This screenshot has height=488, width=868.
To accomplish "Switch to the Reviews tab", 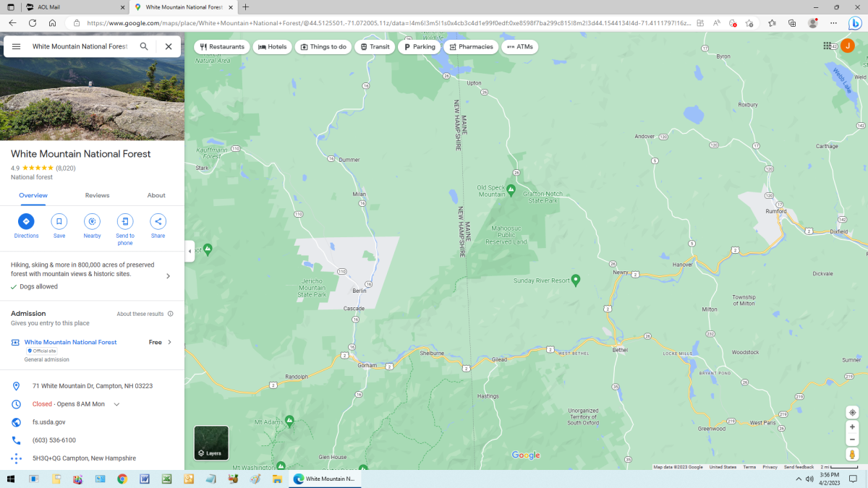I will click(x=97, y=195).
